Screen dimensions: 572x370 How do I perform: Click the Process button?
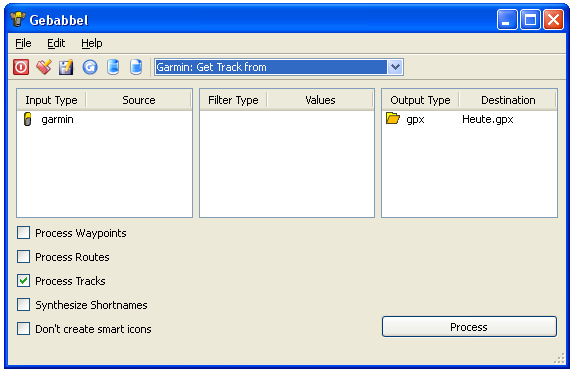pos(469,327)
